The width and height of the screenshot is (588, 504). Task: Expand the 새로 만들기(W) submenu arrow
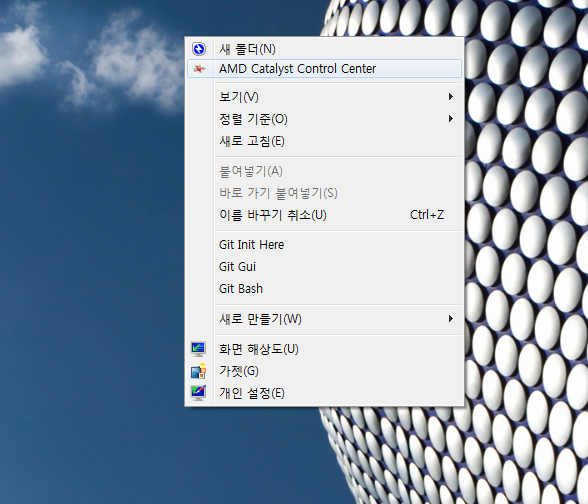coord(451,319)
